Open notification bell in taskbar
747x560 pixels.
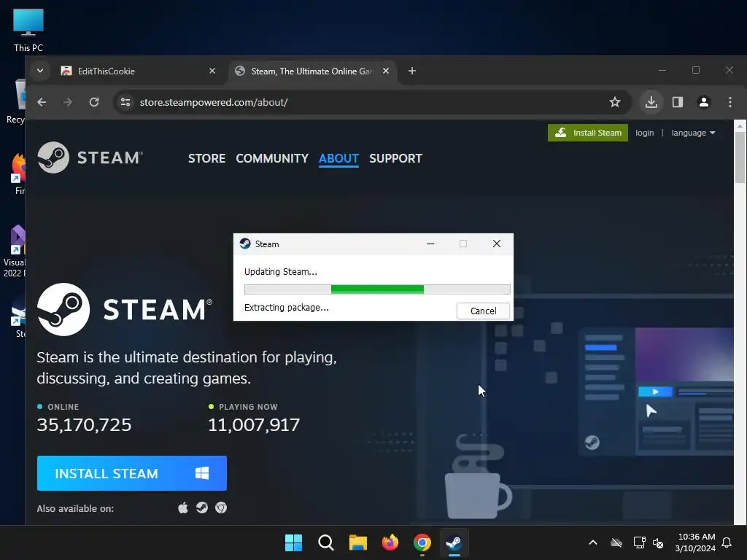[727, 542]
